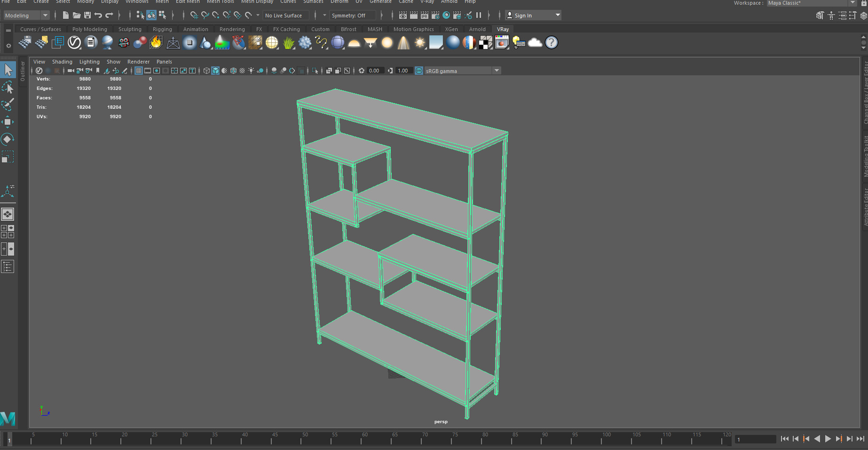This screenshot has height=450, width=868.
Task: Click the viewport exposure value field
Action: tap(375, 71)
